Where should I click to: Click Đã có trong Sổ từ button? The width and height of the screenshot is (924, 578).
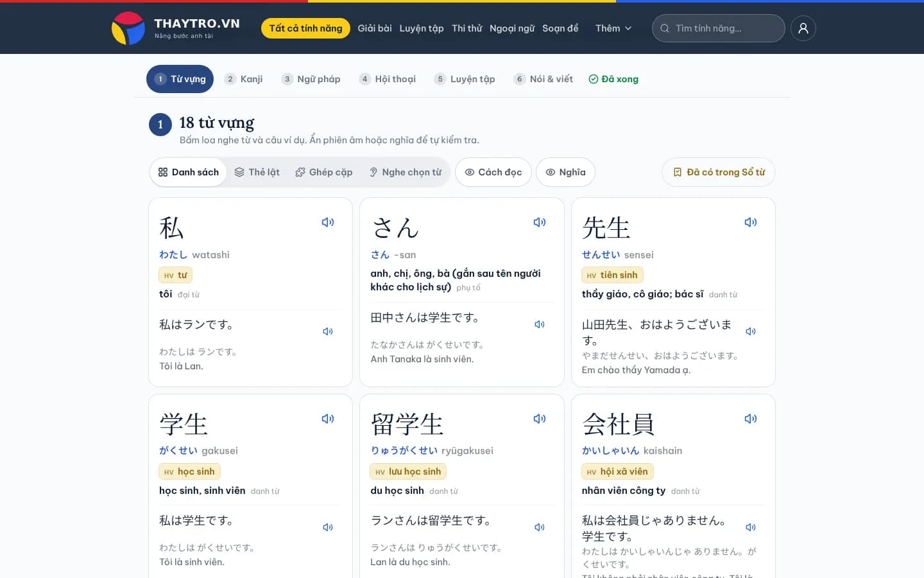(719, 172)
